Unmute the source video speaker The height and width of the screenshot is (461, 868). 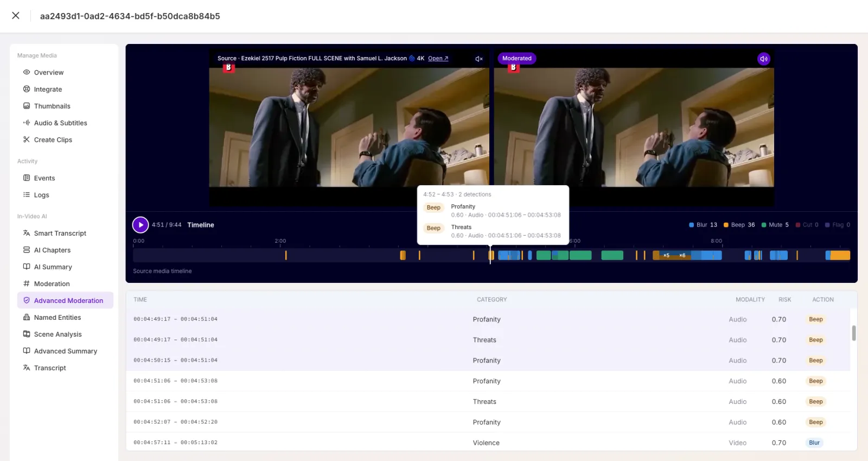click(479, 59)
